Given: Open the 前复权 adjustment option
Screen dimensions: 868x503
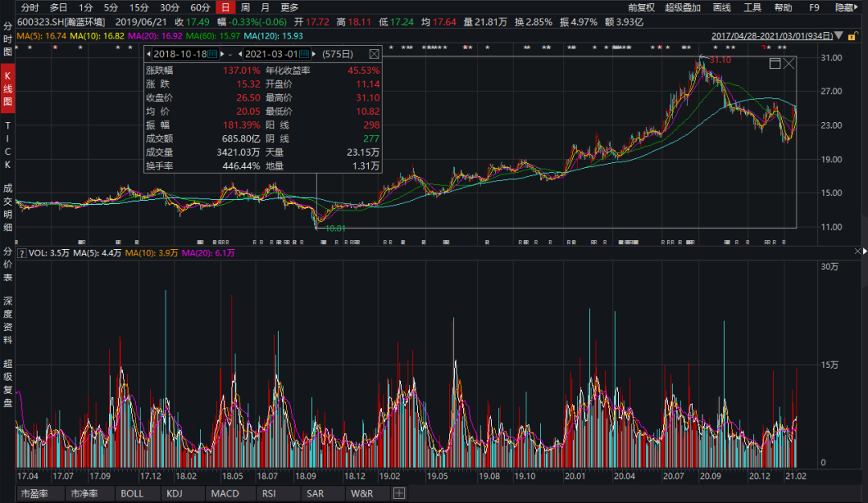Looking at the screenshot, I should 641,8.
